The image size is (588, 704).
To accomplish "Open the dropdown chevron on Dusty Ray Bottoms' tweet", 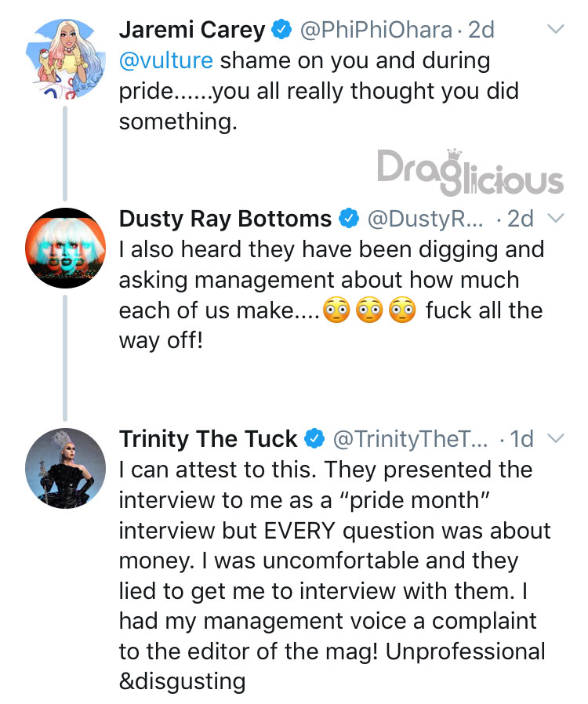I will click(556, 218).
